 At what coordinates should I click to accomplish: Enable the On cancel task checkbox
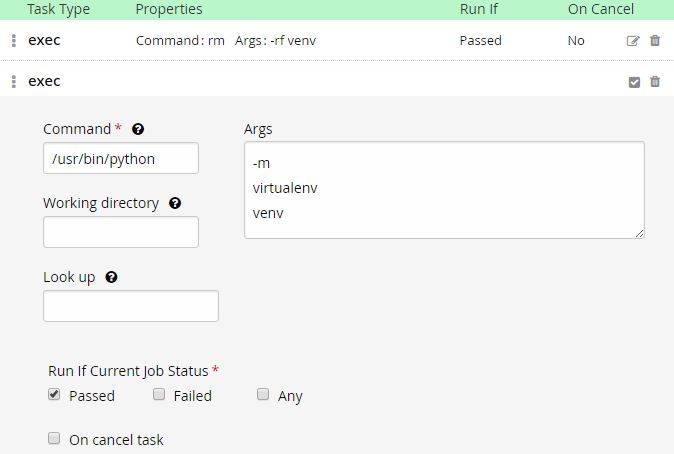tap(54, 438)
